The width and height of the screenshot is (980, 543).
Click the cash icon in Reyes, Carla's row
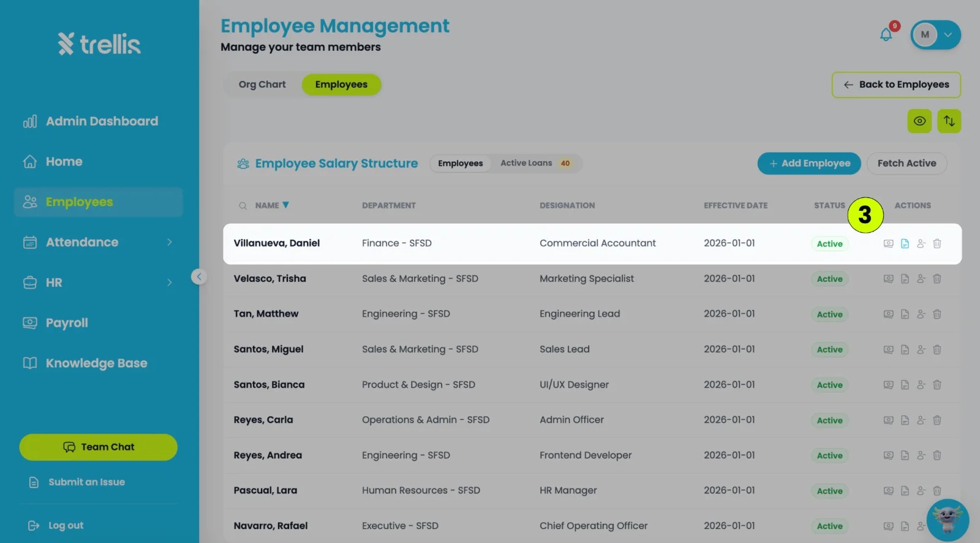pyautogui.click(x=888, y=420)
